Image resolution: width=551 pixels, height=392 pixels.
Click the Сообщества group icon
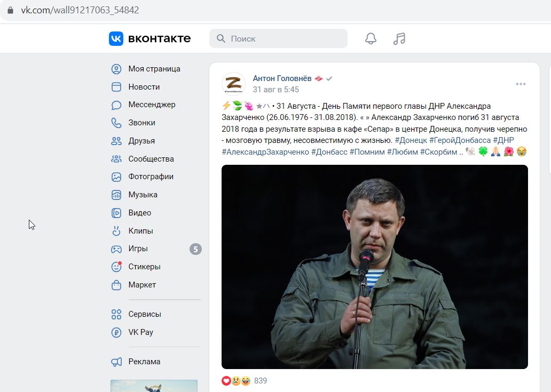116,159
